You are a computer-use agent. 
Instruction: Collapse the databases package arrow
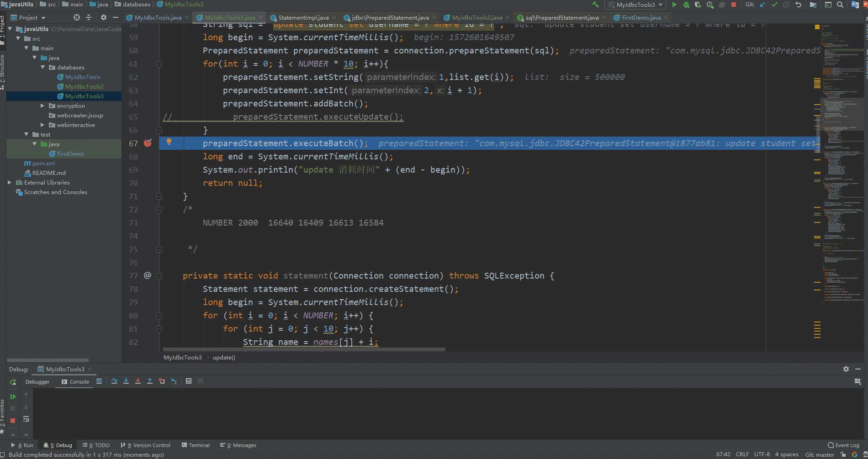(x=43, y=67)
